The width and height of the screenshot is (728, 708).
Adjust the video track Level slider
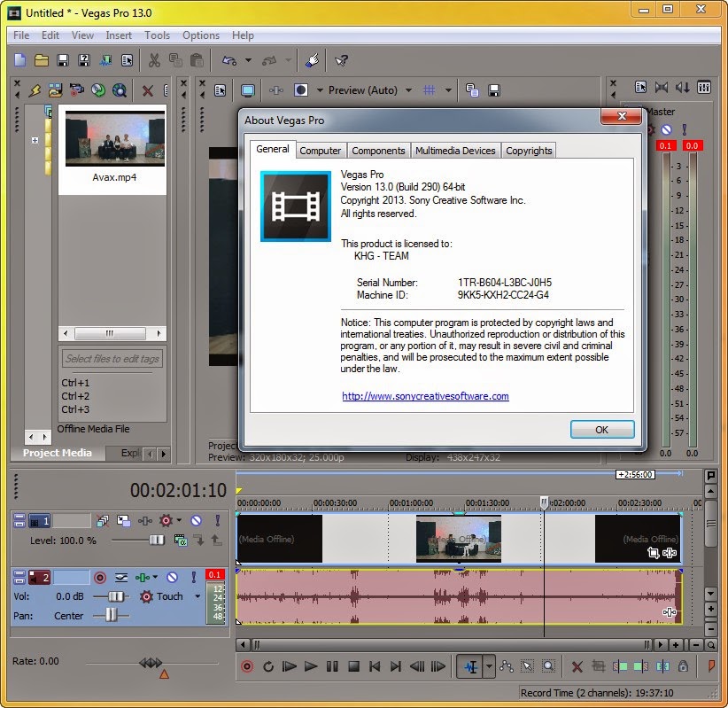click(x=156, y=540)
